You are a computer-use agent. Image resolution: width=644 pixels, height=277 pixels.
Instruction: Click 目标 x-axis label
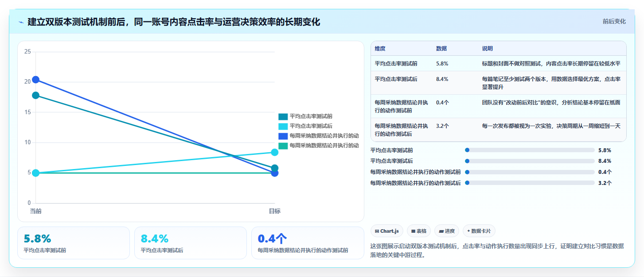(274, 211)
